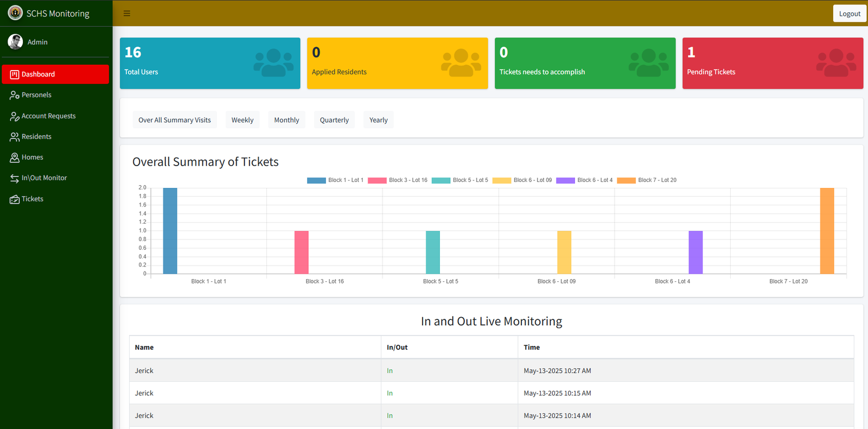This screenshot has width=868, height=429.
Task: Click the Admin profile avatar
Action: tap(15, 42)
